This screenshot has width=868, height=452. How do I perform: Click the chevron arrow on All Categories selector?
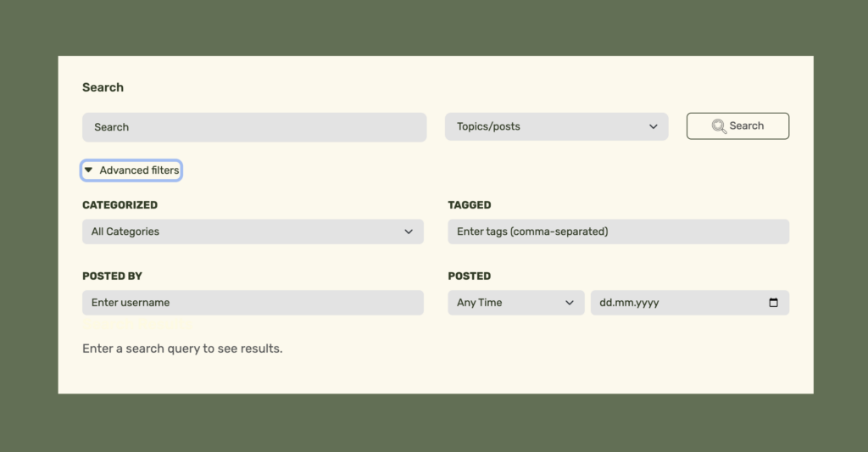[409, 232]
